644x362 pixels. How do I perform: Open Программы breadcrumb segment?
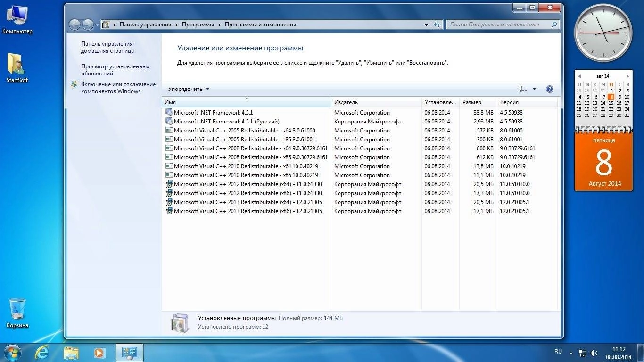pos(198,25)
